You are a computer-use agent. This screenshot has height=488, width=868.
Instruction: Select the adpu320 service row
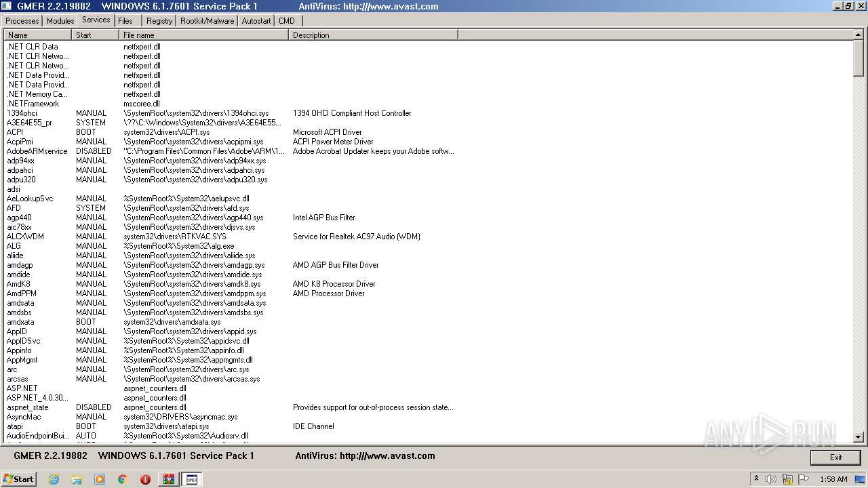tap(231, 180)
